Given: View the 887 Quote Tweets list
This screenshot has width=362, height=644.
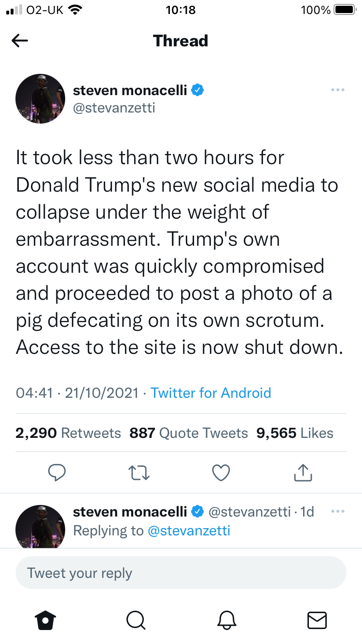Looking at the screenshot, I should coord(189,433).
